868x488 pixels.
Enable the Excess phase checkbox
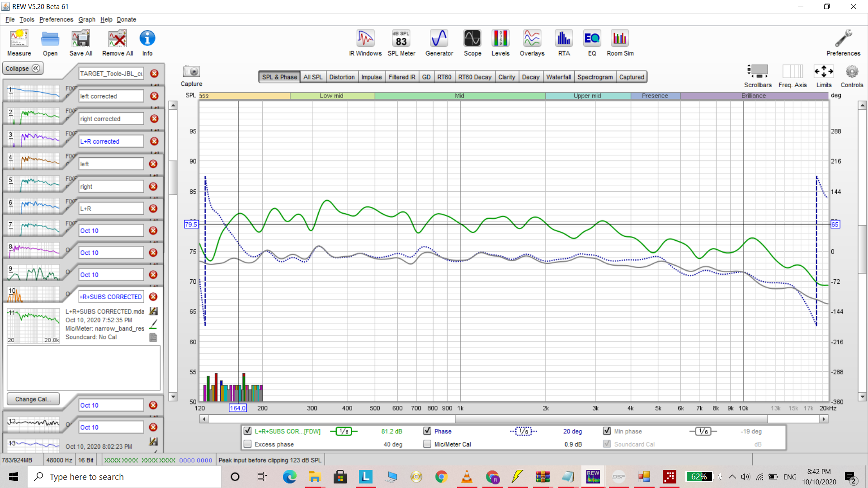(x=247, y=444)
